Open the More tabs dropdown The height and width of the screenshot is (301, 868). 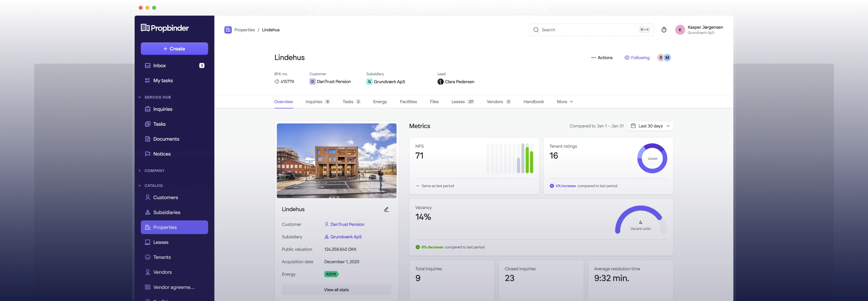pos(565,102)
